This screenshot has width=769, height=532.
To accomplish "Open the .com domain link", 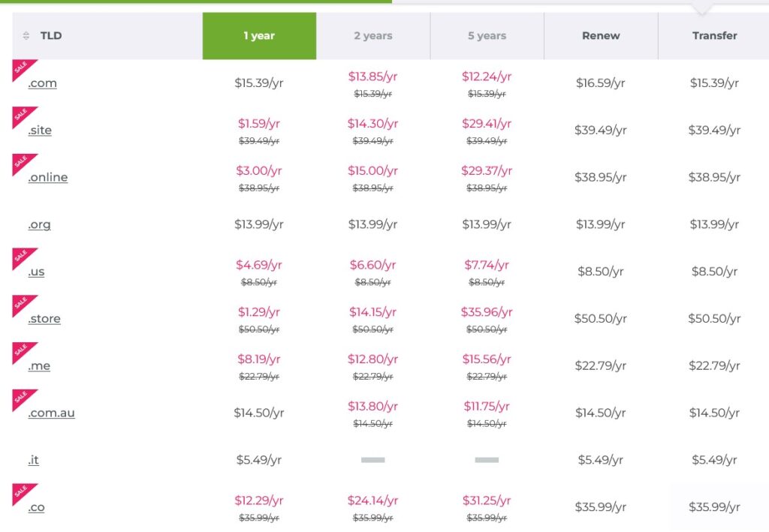I will (42, 83).
